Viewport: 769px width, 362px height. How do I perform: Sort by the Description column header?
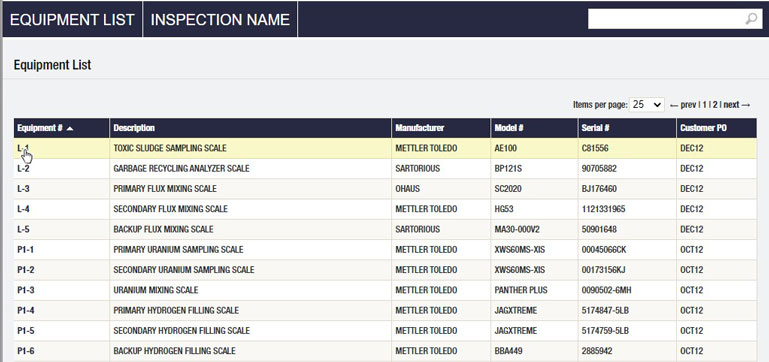click(134, 128)
